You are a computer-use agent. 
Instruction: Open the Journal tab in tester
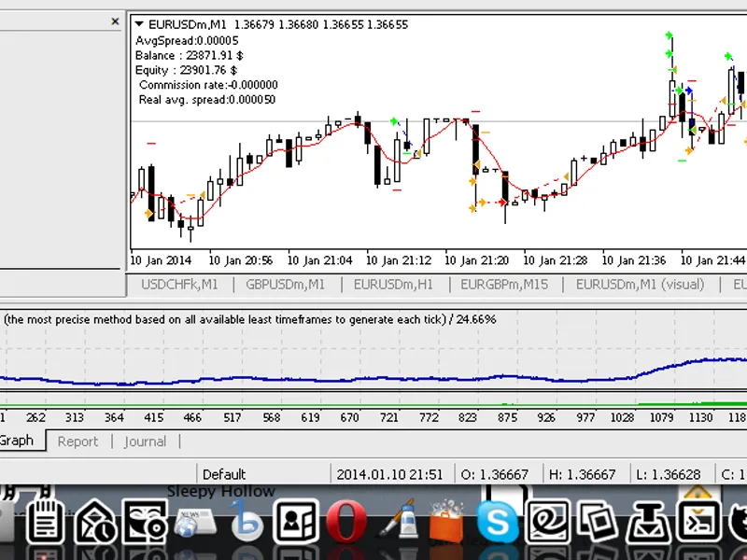tap(145, 441)
